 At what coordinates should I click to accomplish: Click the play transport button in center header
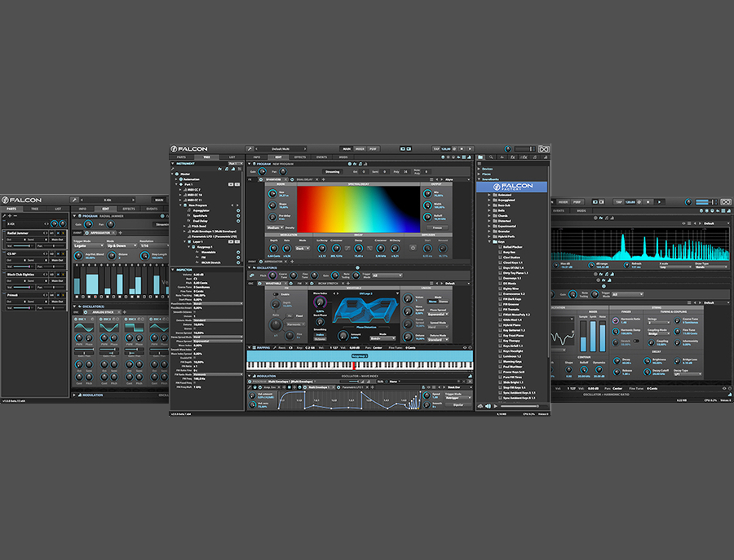[x=470, y=149]
